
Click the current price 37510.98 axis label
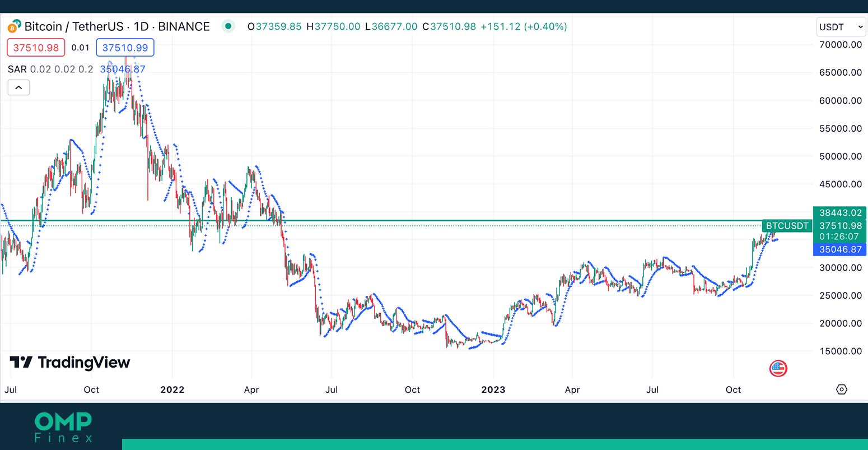(x=840, y=226)
